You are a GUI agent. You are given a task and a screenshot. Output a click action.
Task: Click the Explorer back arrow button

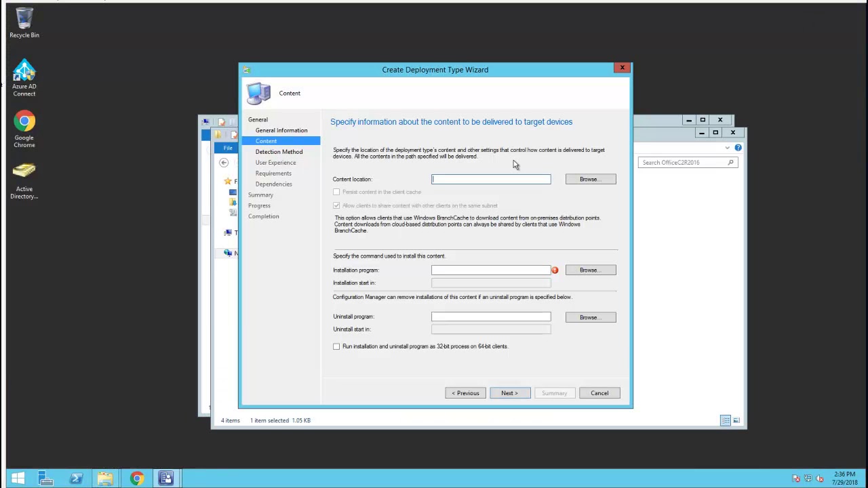tap(224, 163)
